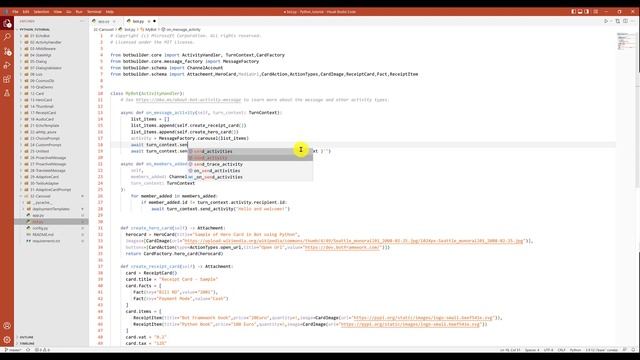This screenshot has width=640, height=360.
Task: Open Explorer panel More Actions ellipsis
Action: pos(82,21)
